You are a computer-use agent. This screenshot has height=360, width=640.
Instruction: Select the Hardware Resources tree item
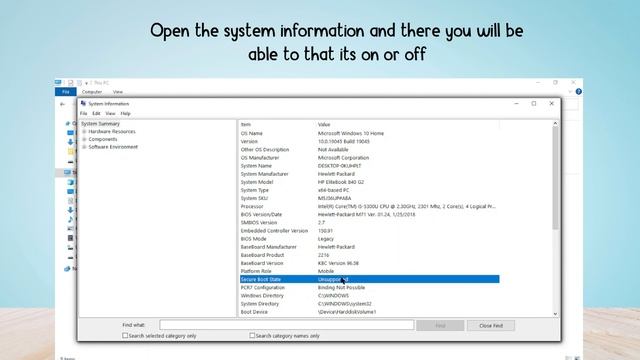[112, 131]
